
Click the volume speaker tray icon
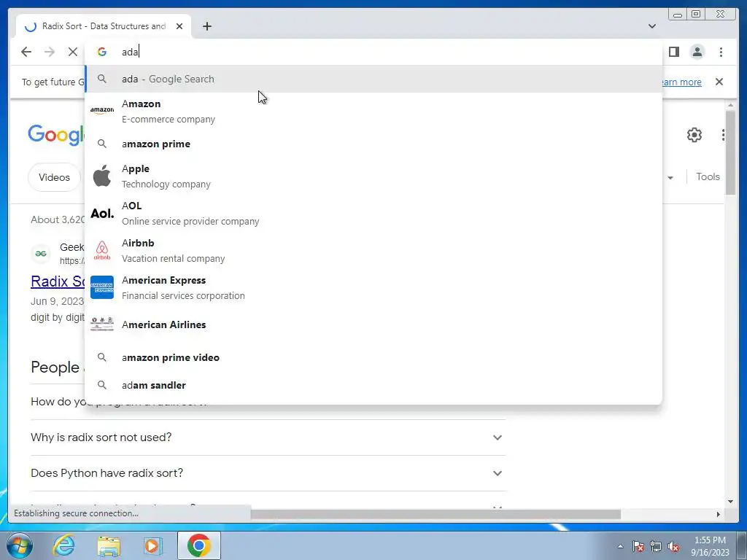(673, 547)
